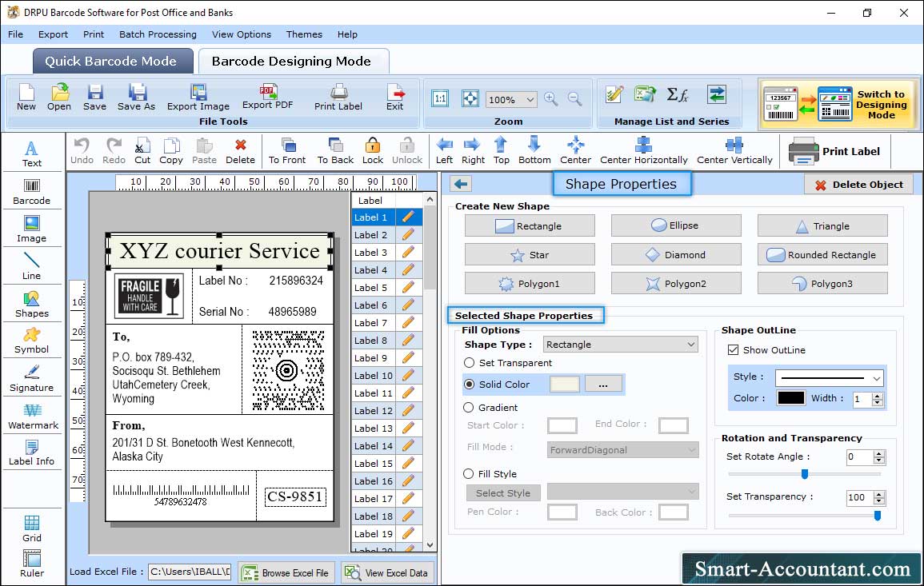Image resolution: width=924 pixels, height=586 pixels.
Task: Export label as Image
Action: pyautogui.click(x=198, y=98)
